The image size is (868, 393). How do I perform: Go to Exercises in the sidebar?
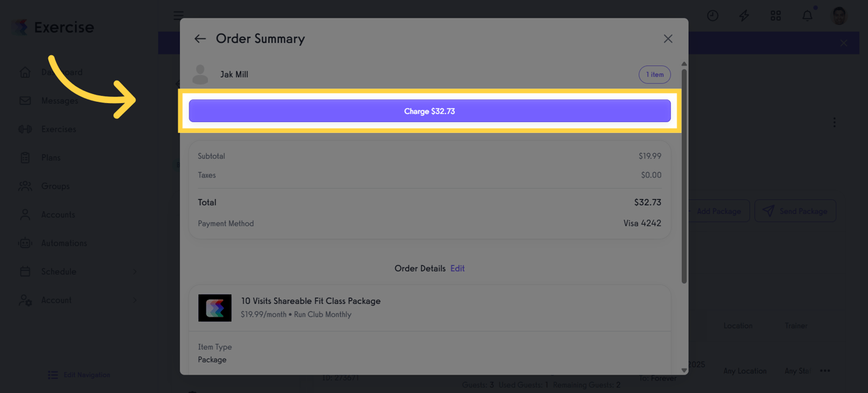[x=58, y=129]
